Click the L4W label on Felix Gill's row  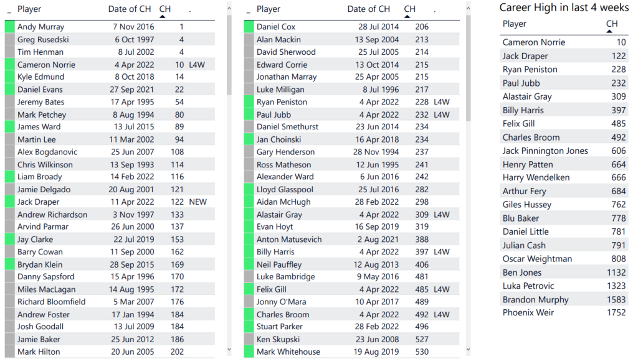[x=441, y=289]
